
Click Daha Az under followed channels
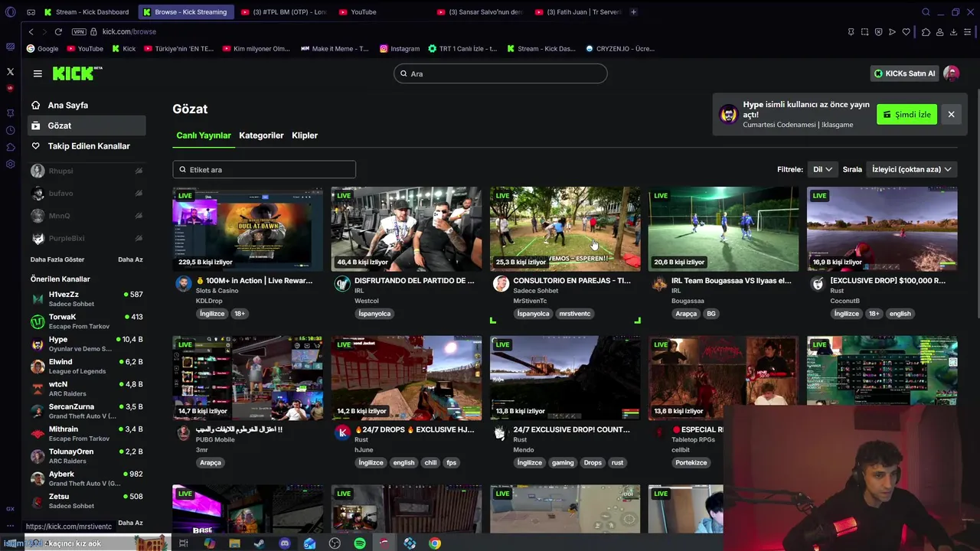point(130,259)
